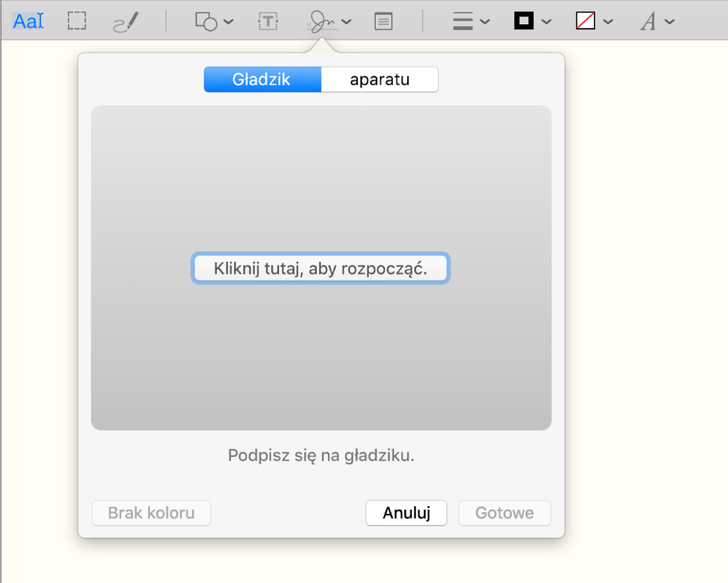Click the Brak koloru button
Viewport: 728px width, 583px height.
click(152, 513)
